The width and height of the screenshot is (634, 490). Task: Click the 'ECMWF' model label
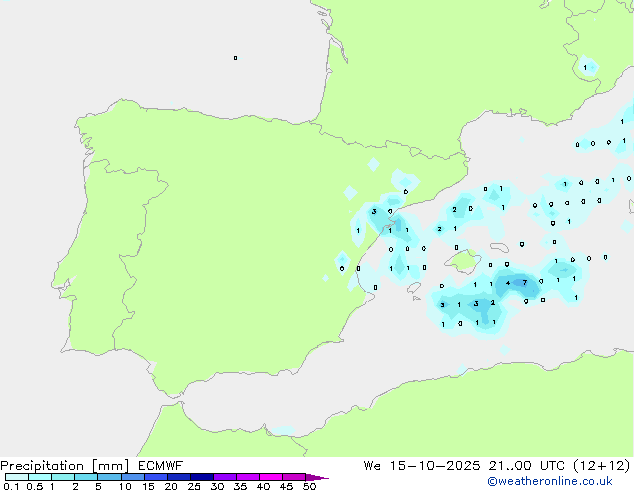click(x=161, y=466)
